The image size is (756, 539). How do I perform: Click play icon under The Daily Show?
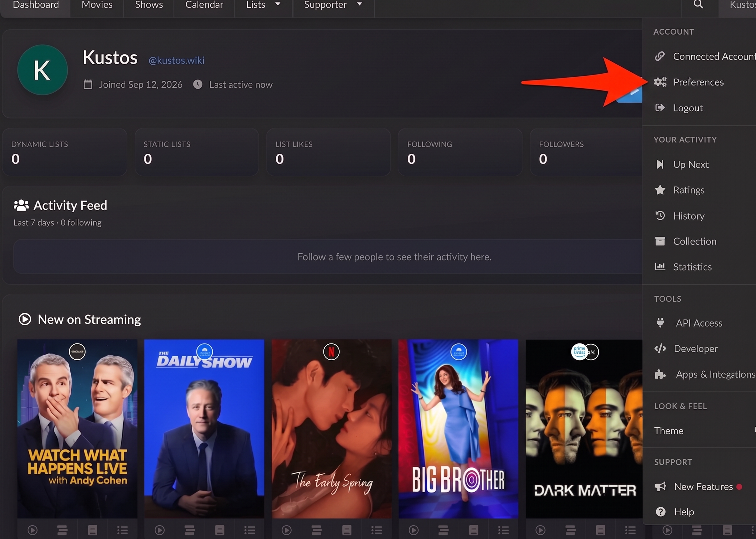160,530
